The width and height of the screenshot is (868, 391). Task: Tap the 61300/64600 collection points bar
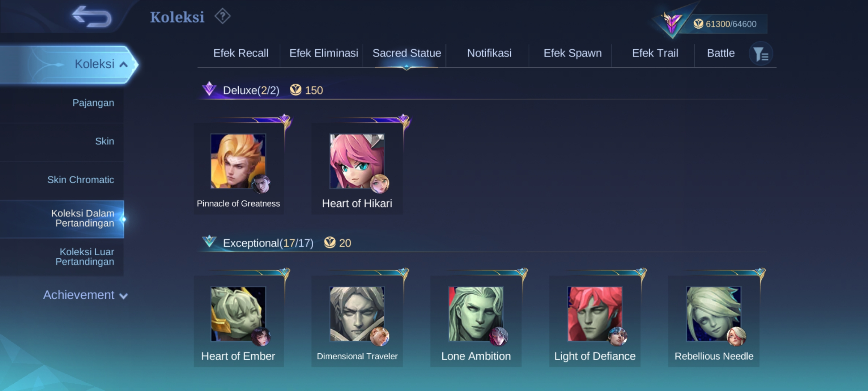pos(725,24)
